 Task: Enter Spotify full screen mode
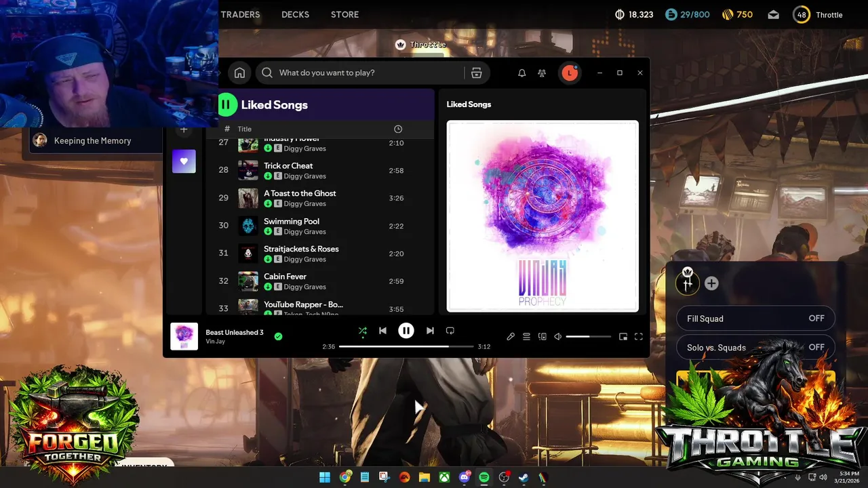pos(639,336)
